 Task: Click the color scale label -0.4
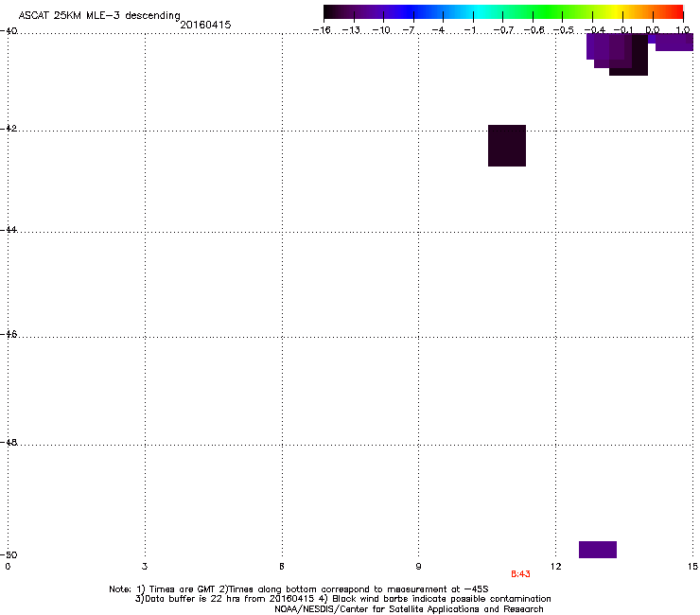595,30
